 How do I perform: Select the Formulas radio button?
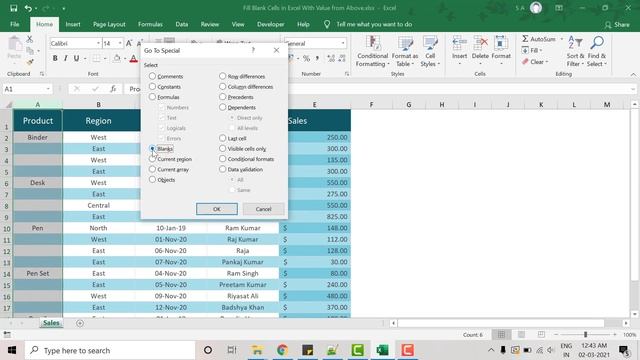point(152,97)
